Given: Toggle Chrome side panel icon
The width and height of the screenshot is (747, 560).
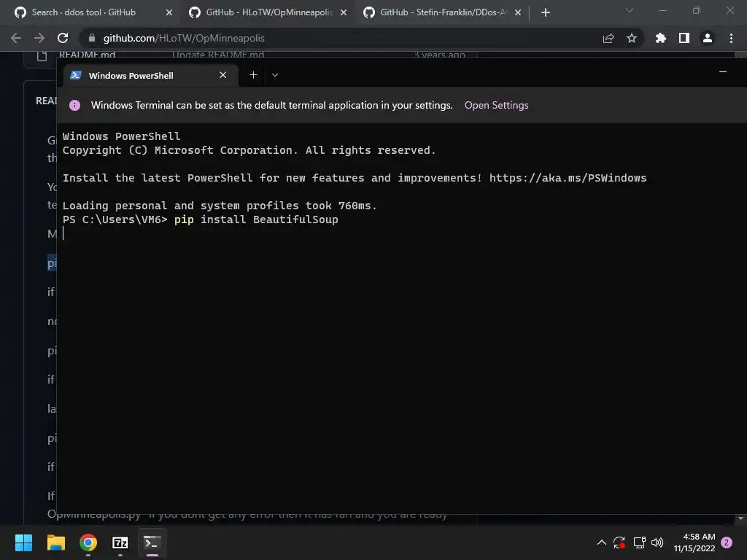Looking at the screenshot, I should [x=684, y=38].
